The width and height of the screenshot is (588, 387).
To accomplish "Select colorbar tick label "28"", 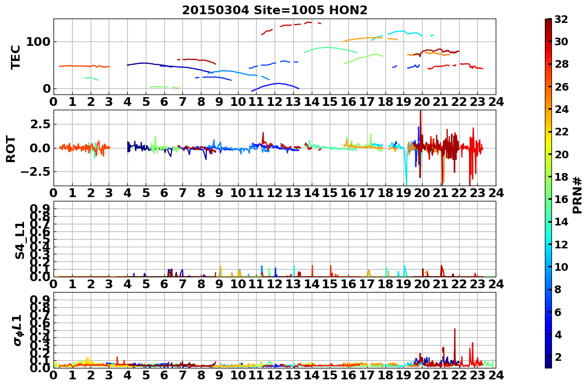I will pos(561,64).
